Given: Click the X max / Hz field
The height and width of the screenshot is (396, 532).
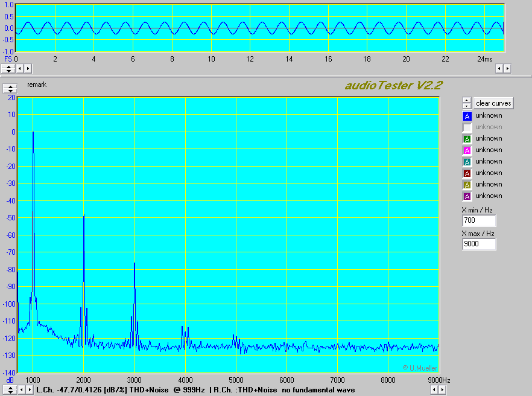Looking at the screenshot, I should [479, 244].
